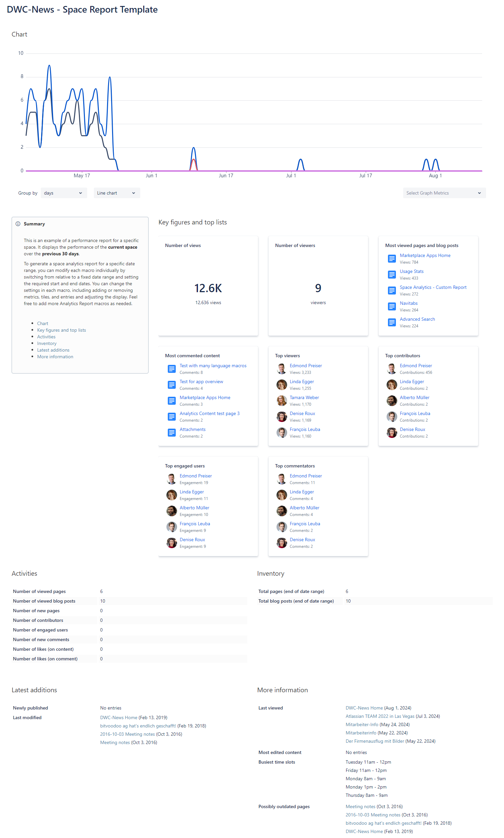
Task: Open the Group by days dropdown
Action: click(x=64, y=193)
